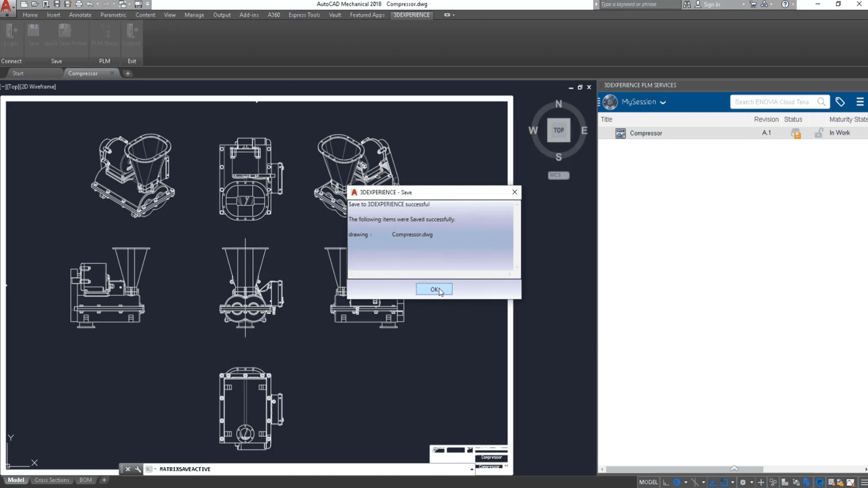Click the orange save status icon for Compressor
This screenshot has height=488, width=868.
click(796, 133)
